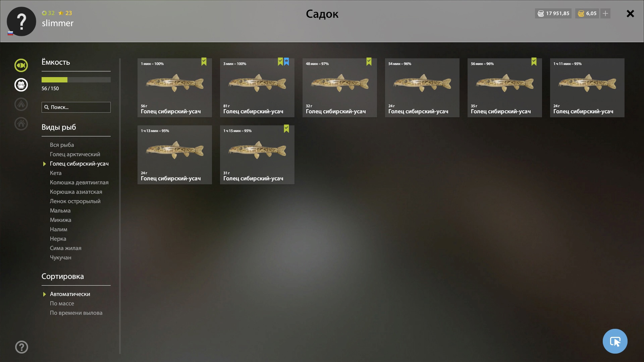This screenshot has height=362, width=644.
Task: Open the fish keepnet icon in sidebar
Action: coord(21,65)
